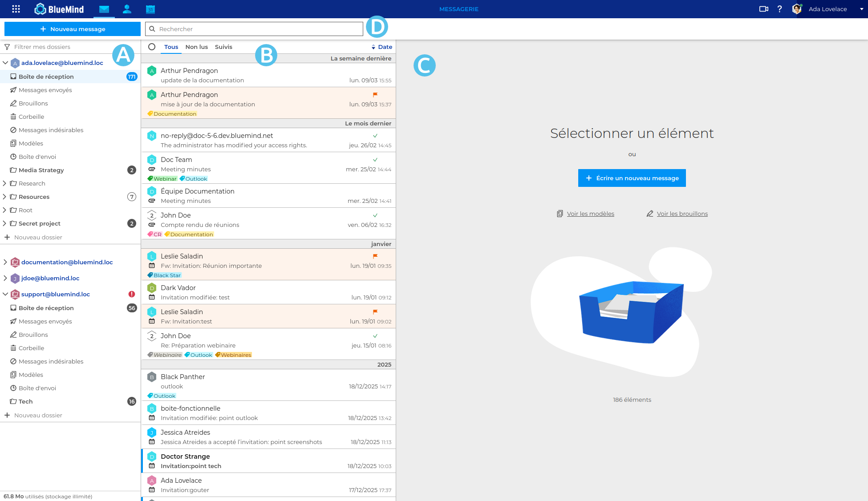Screen dimensions: 868x501
Task: Select Doc Team message via its avatar
Action: [x=152, y=160]
